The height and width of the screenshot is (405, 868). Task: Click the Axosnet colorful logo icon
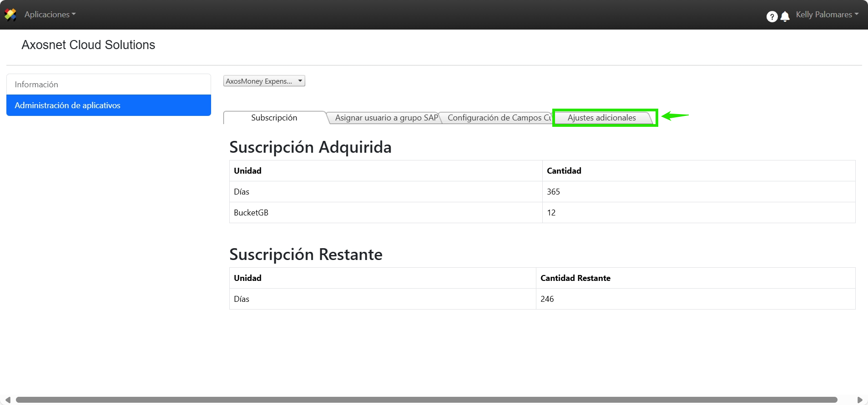(10, 15)
